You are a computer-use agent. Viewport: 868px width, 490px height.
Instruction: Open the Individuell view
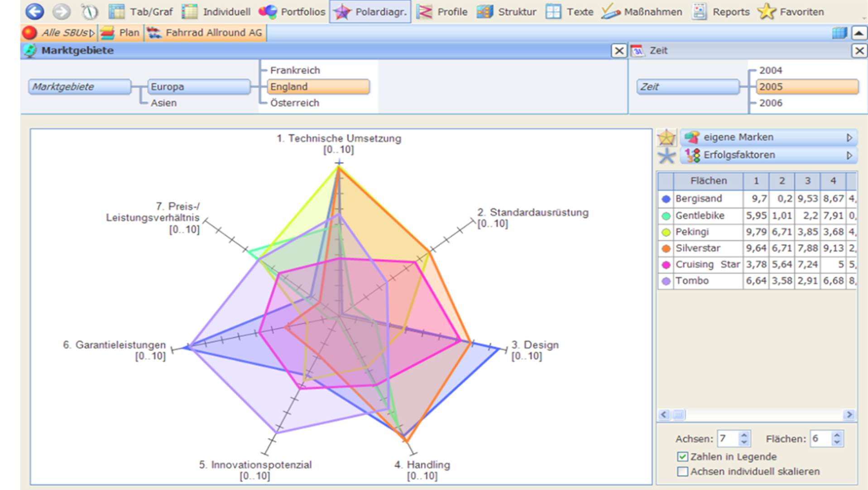(x=216, y=12)
